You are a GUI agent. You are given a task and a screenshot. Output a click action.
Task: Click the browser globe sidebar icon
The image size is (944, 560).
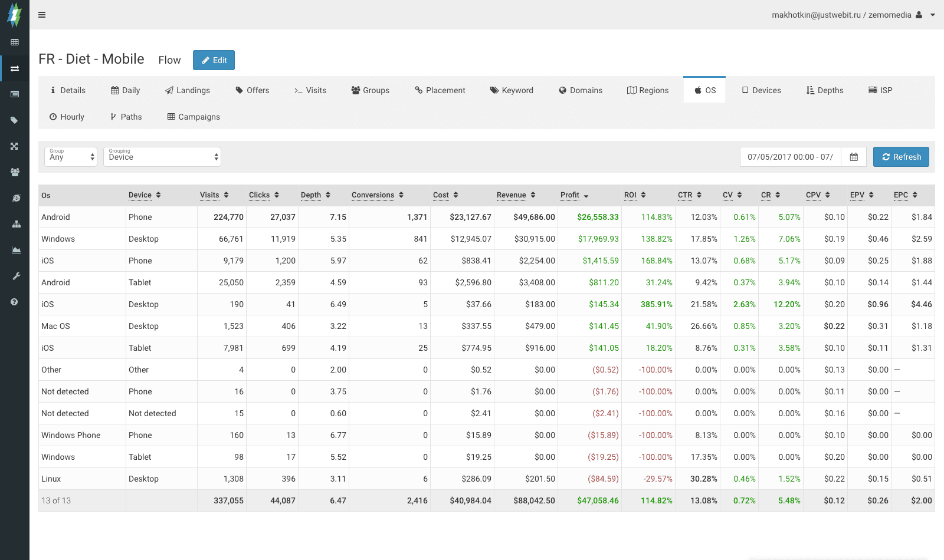click(16, 198)
